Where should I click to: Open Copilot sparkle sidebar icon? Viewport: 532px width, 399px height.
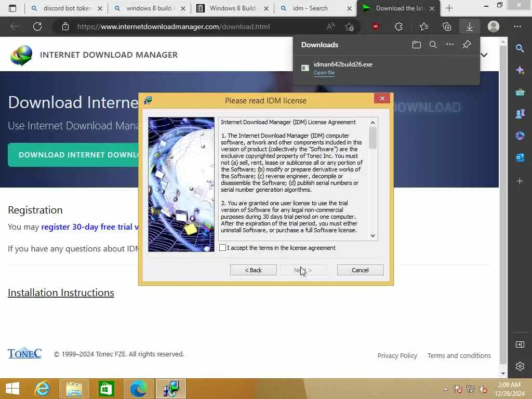520,70
